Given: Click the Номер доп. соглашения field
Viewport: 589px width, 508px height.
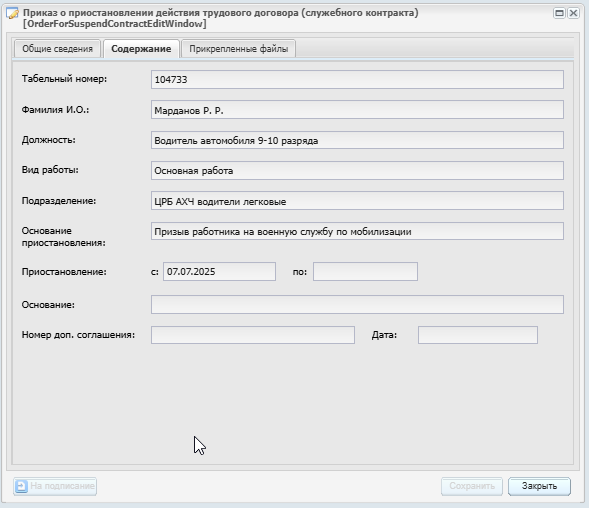Looking at the screenshot, I should coord(253,335).
